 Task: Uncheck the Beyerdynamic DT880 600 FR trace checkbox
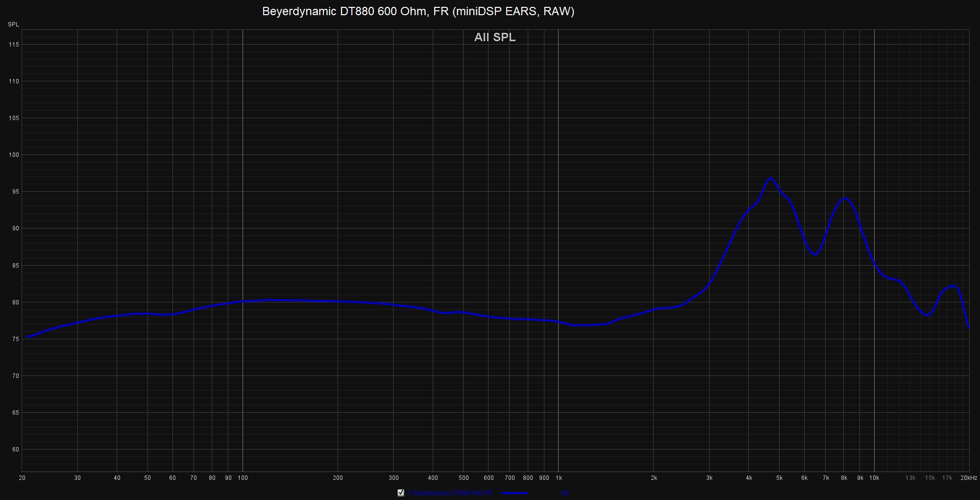[401, 493]
